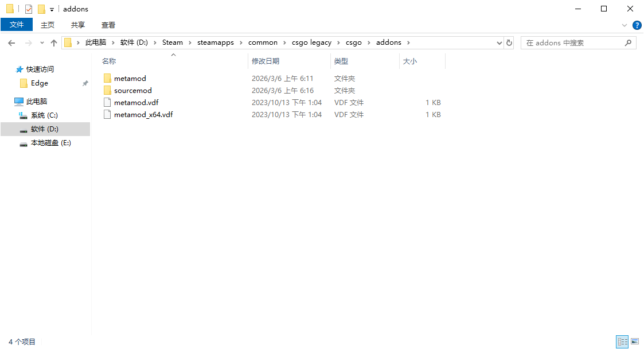Select the metamod folder icon

(107, 79)
